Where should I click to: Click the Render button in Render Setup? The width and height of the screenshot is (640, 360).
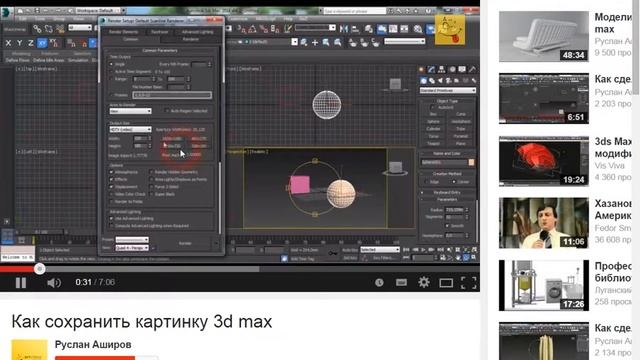(x=185, y=243)
